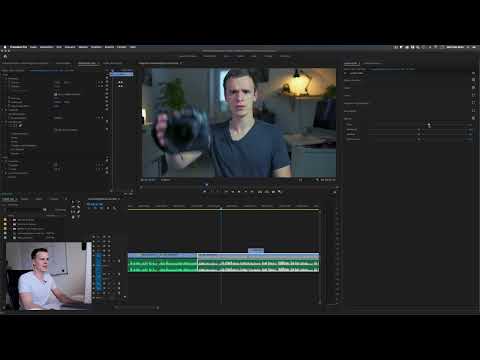Switch to the Project panel tab
Viewport: 480px width, 360px height.
click(x=8, y=199)
